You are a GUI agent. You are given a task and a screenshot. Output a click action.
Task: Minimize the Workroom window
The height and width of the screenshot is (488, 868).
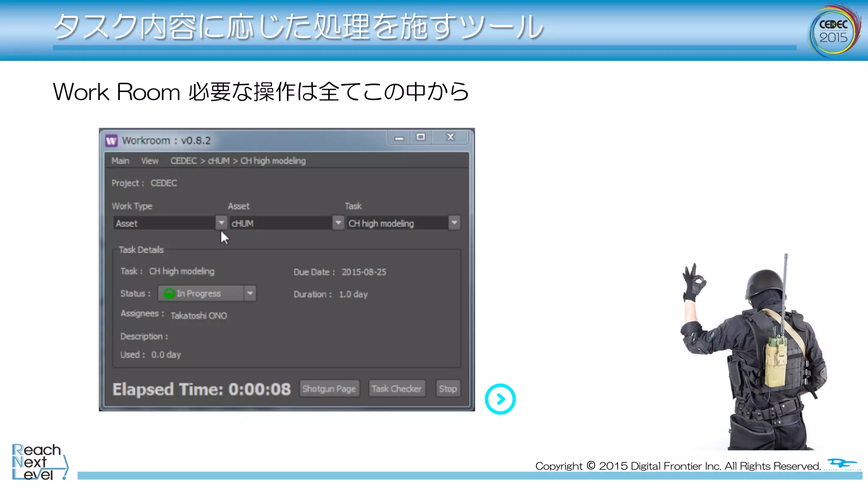(x=399, y=138)
